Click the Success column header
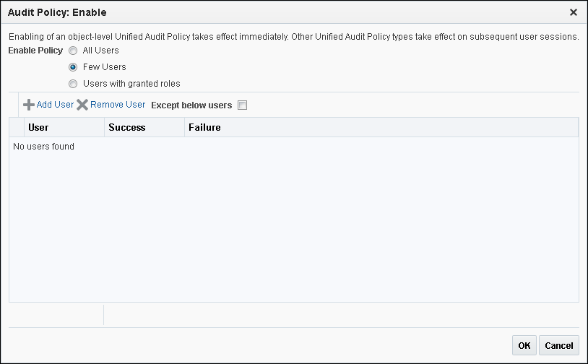This screenshot has width=588, height=364. [127, 127]
